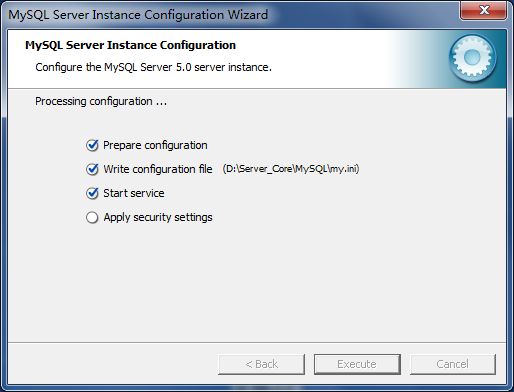Go to the previous page with Back
Viewport: 514px width, 392px height.
pos(262,364)
